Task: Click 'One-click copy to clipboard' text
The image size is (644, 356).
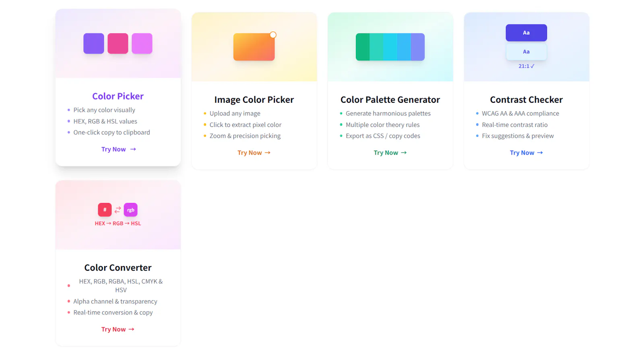Action: [x=111, y=132]
